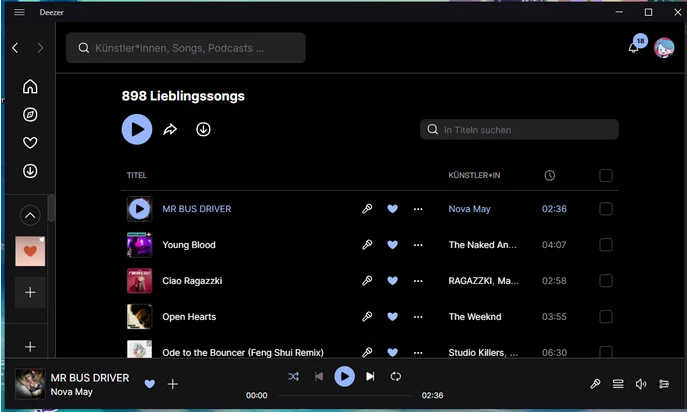
Task: Open lyrics microphone icon in the player bar
Action: (x=595, y=384)
